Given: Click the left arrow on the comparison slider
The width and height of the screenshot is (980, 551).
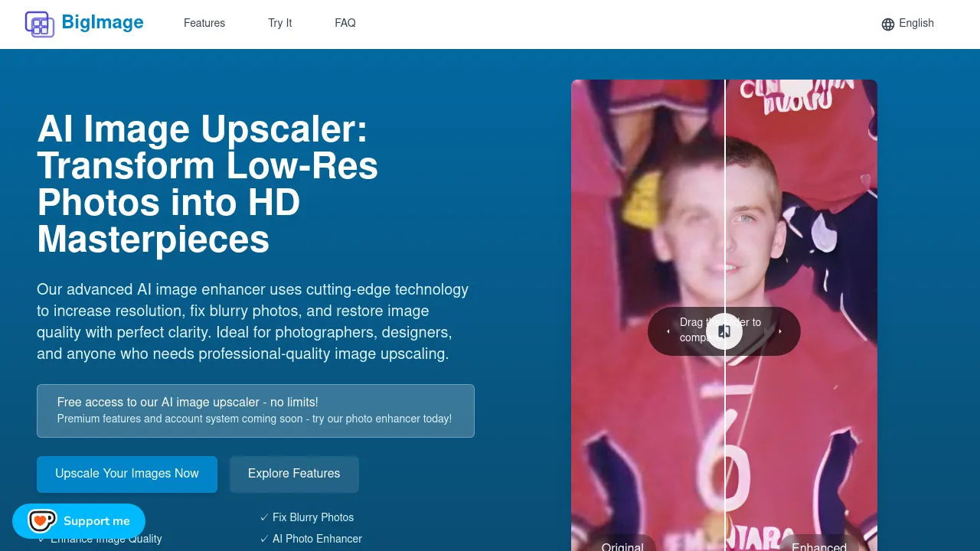Looking at the screenshot, I should (668, 331).
